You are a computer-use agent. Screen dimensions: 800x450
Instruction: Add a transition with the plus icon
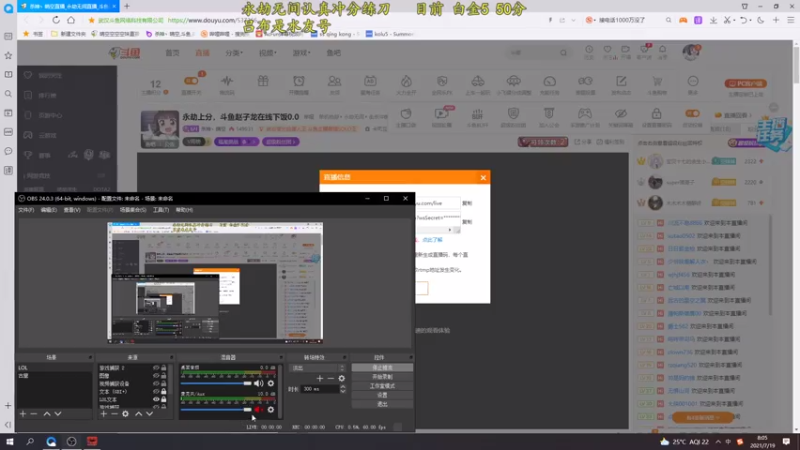point(320,378)
